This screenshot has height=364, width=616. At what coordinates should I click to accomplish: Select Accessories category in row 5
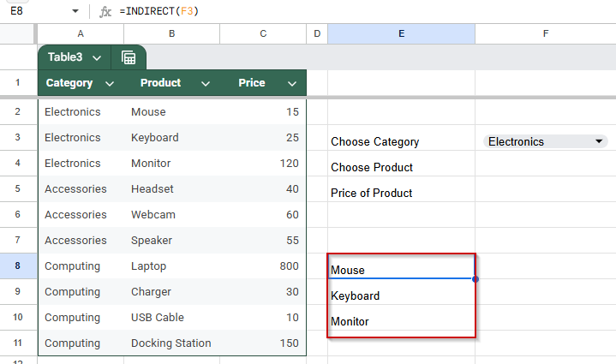(81, 189)
